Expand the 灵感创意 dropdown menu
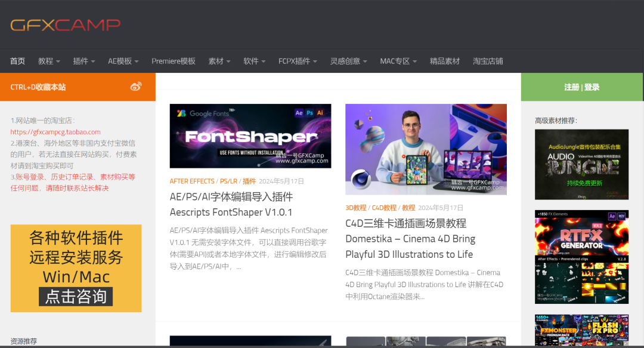The width and height of the screenshot is (644, 348). click(349, 61)
